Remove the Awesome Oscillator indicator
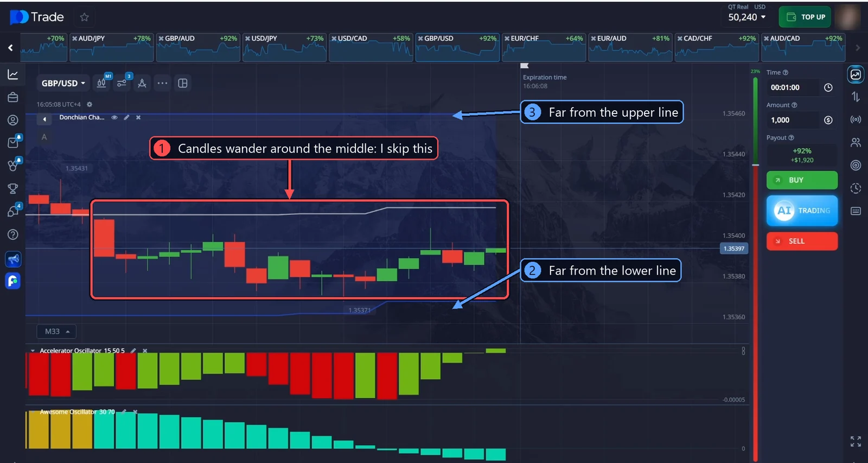Image resolution: width=868 pixels, height=463 pixels. tap(135, 411)
